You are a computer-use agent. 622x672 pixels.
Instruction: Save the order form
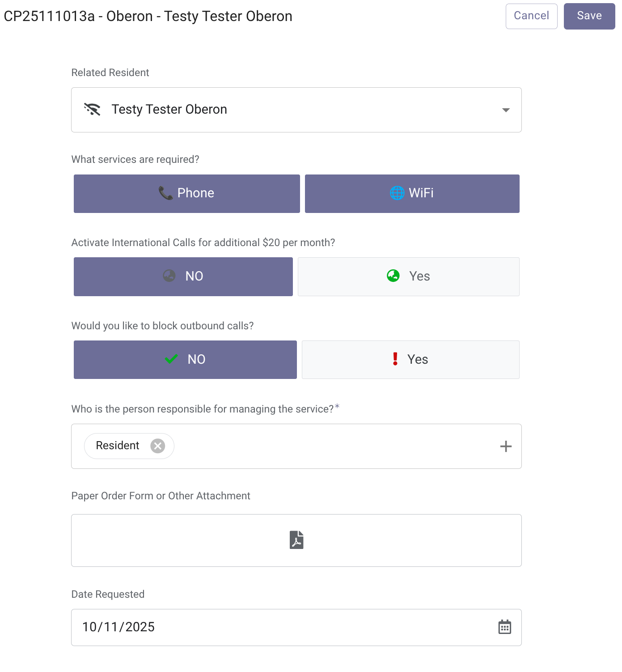click(589, 17)
